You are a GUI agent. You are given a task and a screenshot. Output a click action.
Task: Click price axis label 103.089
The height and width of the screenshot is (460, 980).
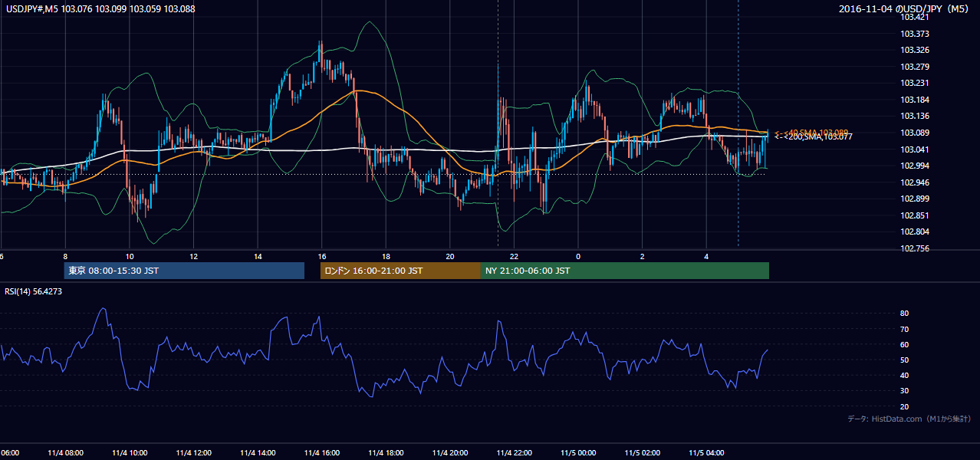pos(915,133)
